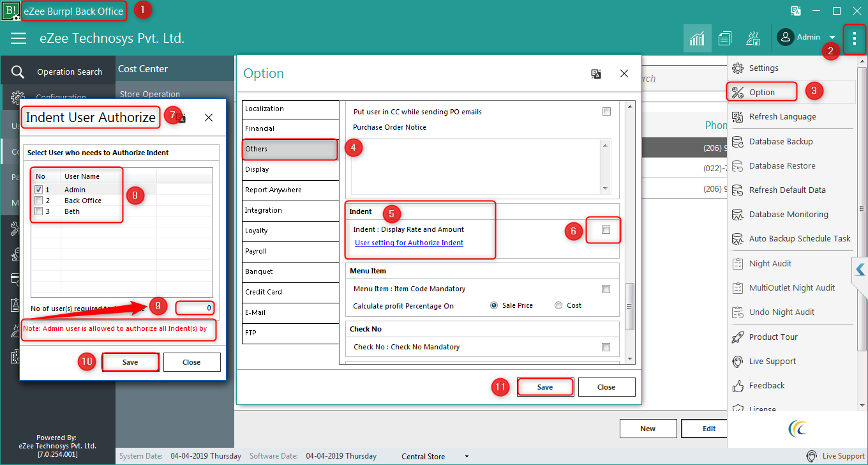Click the Operation Search magnifier icon
Screen dimensions: 868x465
tap(18, 72)
